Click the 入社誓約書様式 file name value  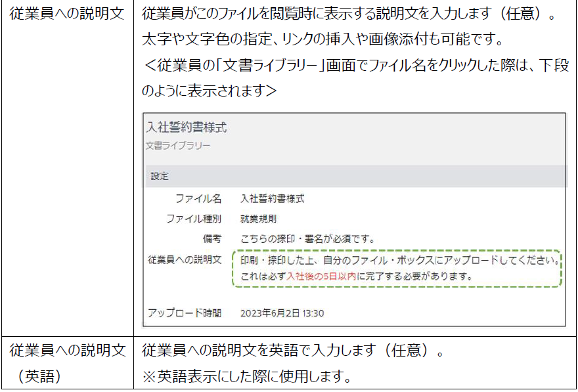pyautogui.click(x=273, y=199)
